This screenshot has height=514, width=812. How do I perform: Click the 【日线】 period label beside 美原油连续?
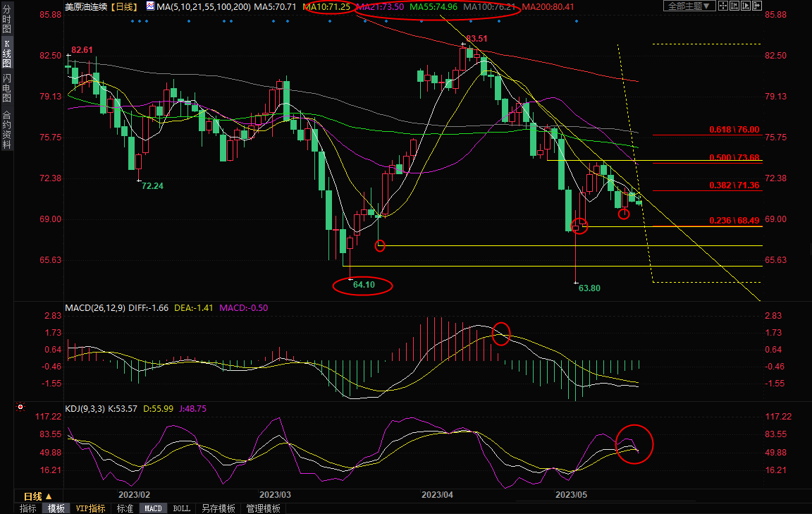tap(125, 6)
